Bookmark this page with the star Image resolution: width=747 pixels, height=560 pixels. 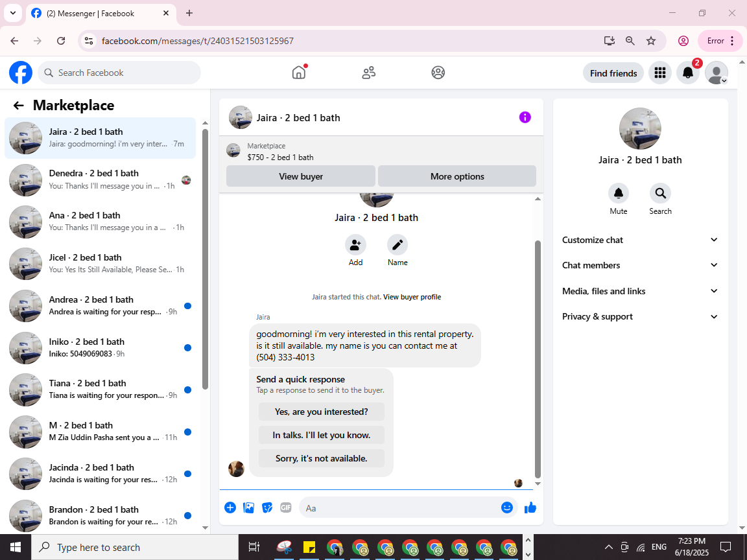pyautogui.click(x=651, y=41)
